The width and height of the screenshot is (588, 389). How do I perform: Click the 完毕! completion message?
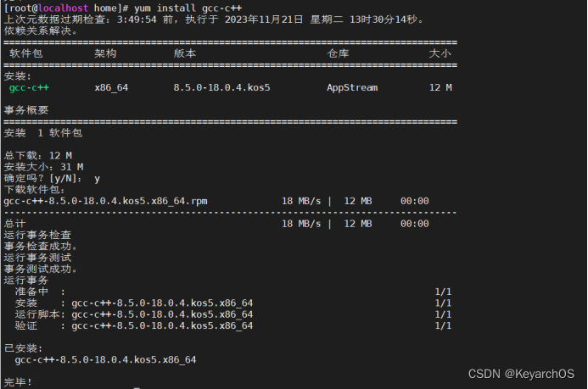coord(18,382)
